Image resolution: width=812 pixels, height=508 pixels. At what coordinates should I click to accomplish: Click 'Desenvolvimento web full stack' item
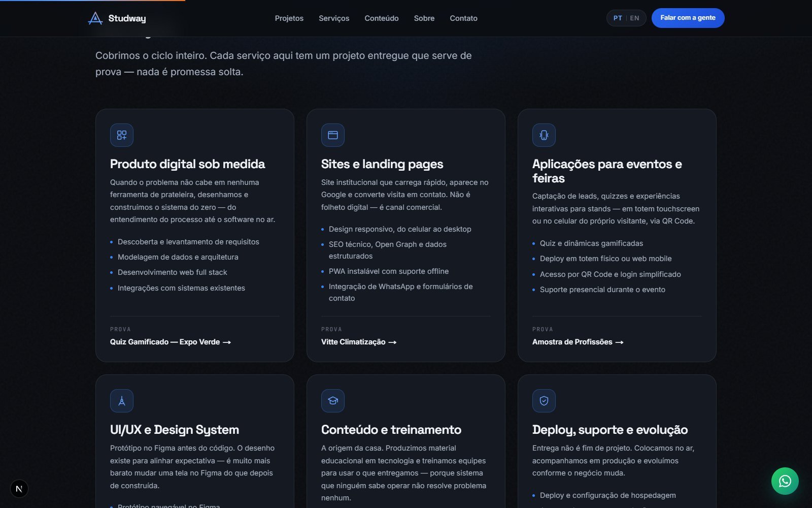click(x=173, y=272)
